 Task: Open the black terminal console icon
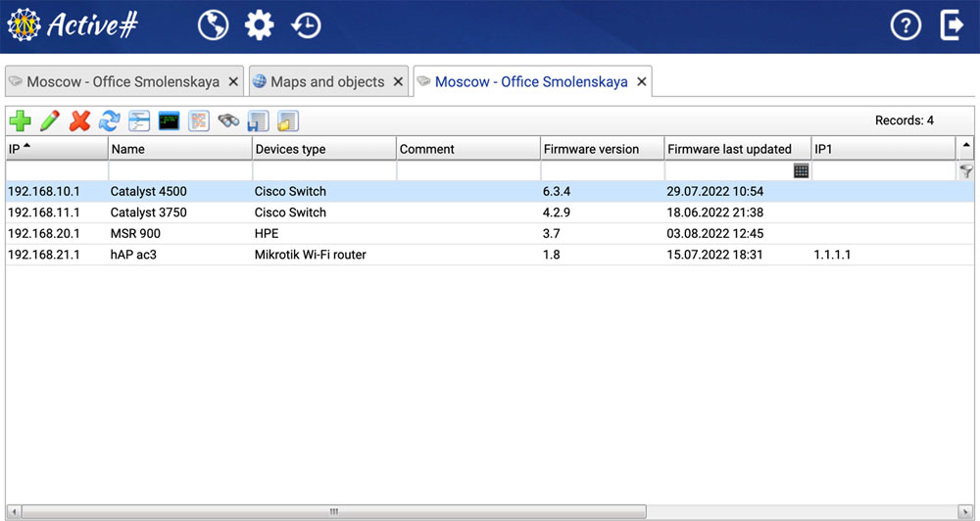170,121
